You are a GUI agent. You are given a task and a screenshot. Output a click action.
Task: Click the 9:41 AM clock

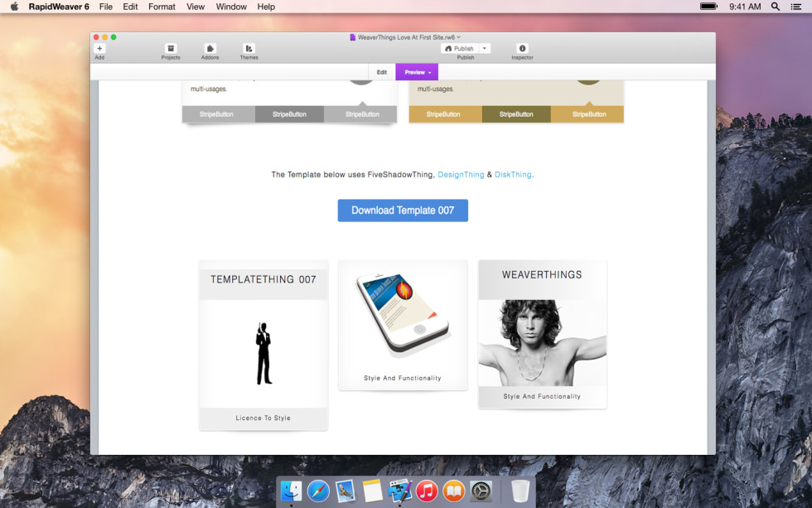tap(745, 7)
